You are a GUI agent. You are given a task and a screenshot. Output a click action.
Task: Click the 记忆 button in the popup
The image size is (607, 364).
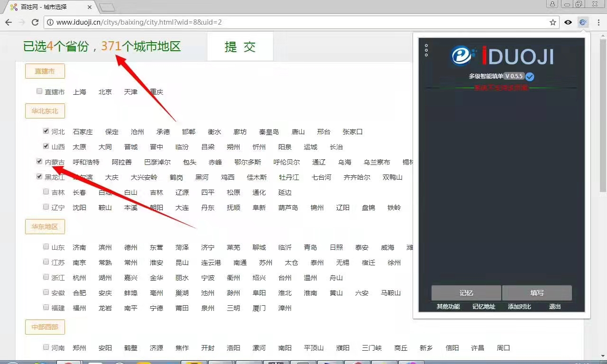pos(466,293)
